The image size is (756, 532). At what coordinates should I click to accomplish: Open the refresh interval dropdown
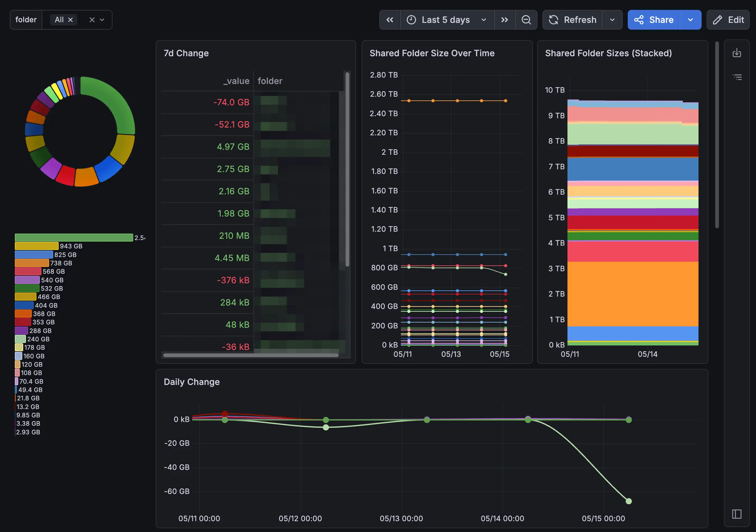[612, 20]
